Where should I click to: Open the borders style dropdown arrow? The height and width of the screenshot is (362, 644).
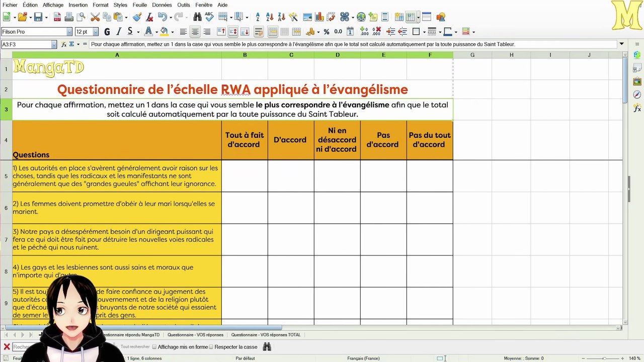click(440, 32)
